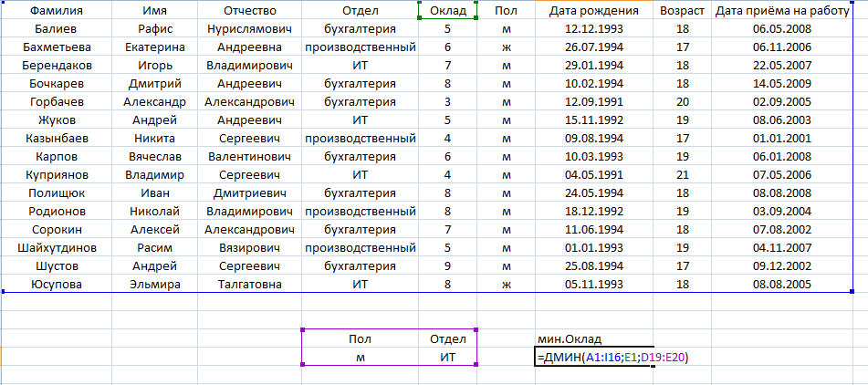
Task: Click the hire date 06.05.2008
Action: [x=782, y=29]
